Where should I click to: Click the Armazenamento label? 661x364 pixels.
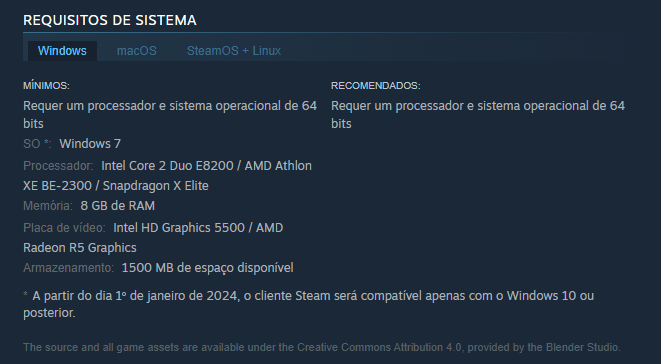pos(68,268)
